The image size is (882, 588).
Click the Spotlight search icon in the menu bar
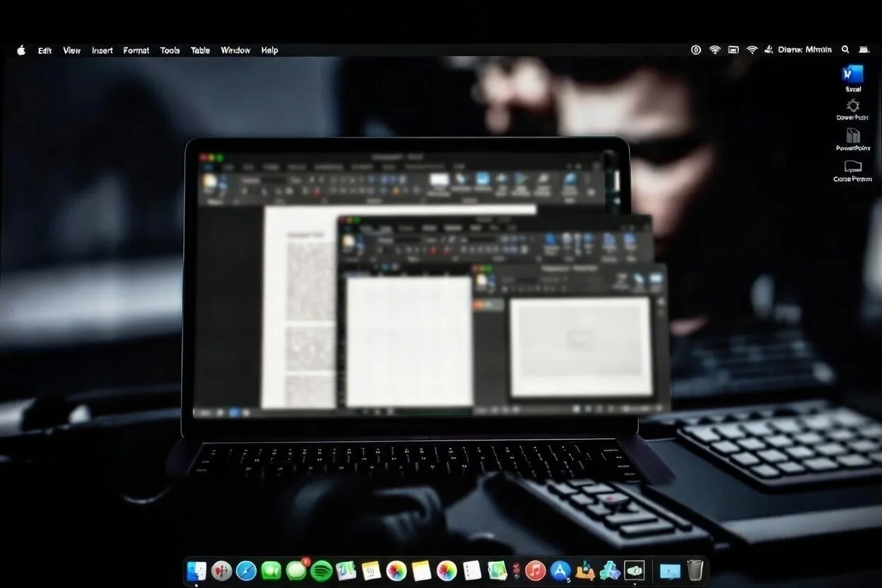click(845, 49)
